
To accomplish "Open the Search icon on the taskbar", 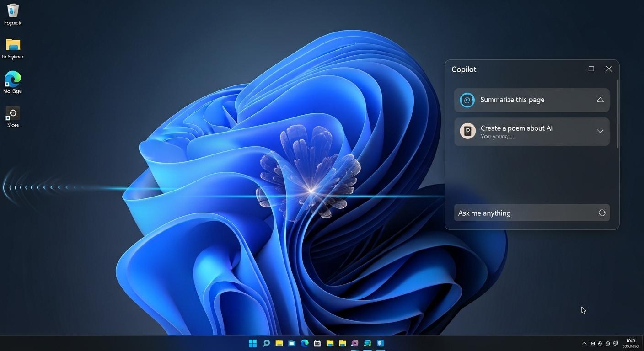I will (266, 343).
